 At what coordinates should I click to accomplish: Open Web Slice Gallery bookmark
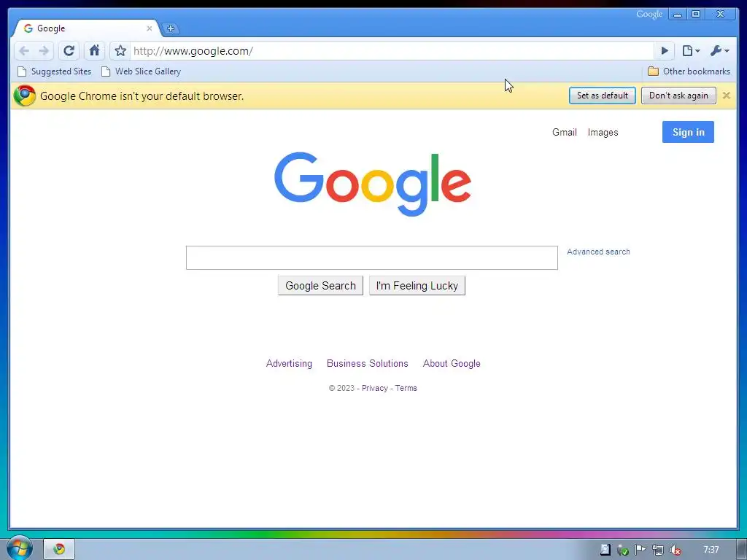click(x=141, y=71)
